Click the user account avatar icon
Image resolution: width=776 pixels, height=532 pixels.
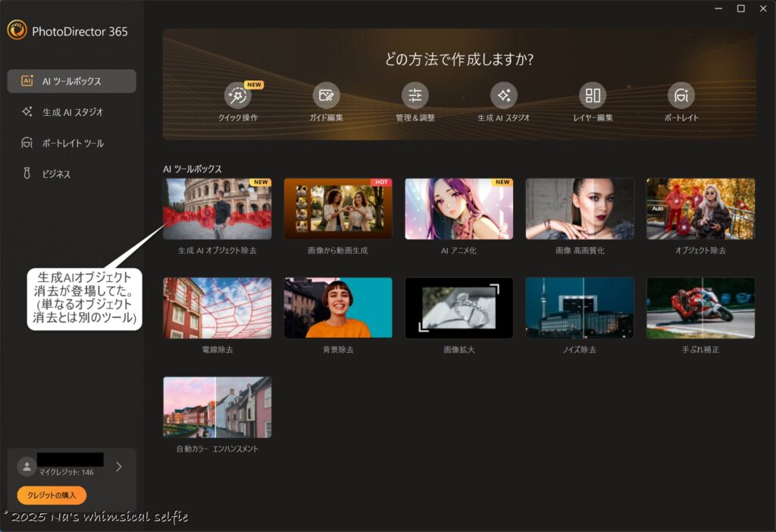click(x=27, y=466)
